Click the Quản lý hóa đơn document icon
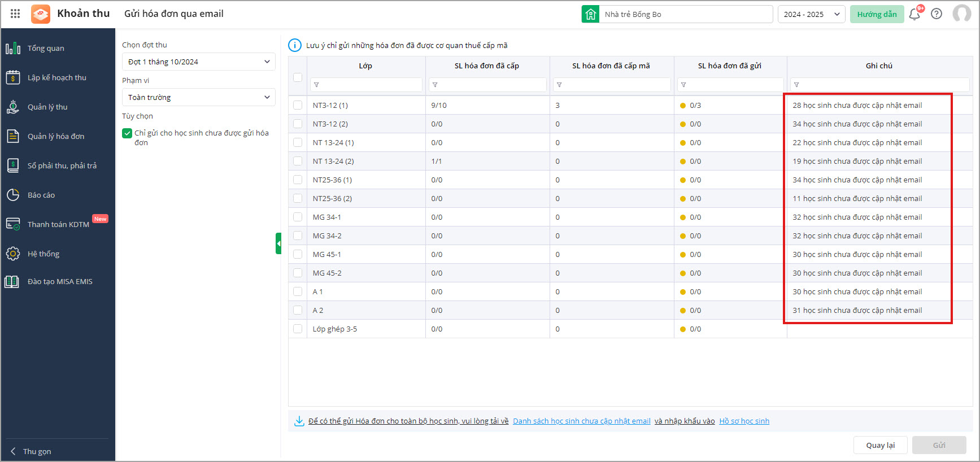 tap(12, 136)
